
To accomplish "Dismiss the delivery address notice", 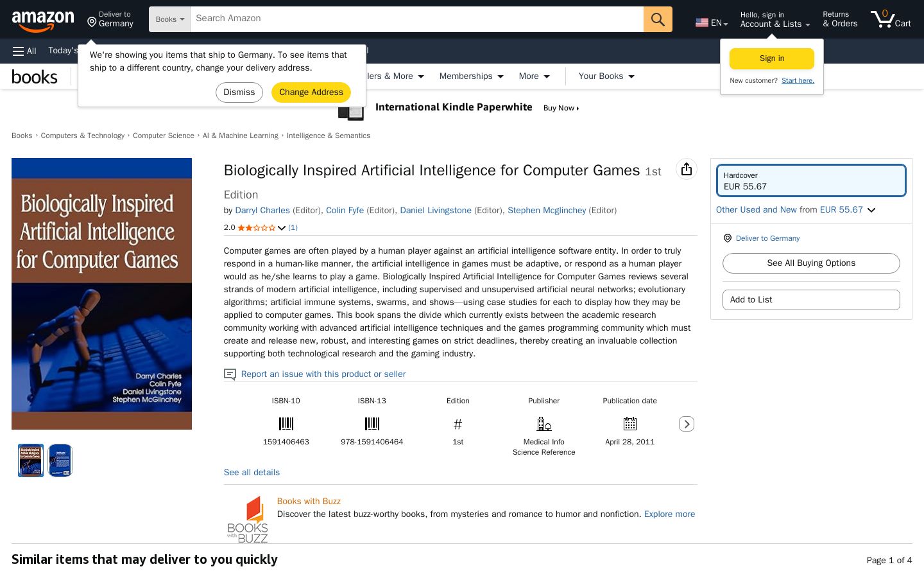I will pyautogui.click(x=239, y=92).
